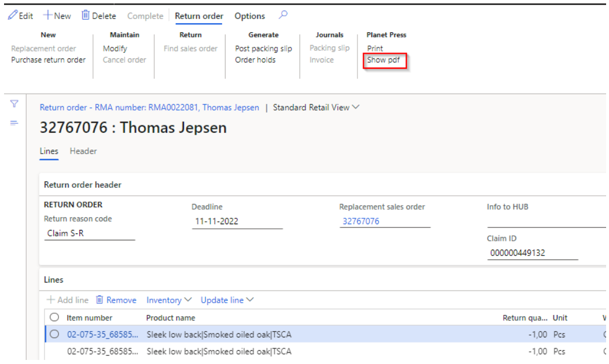Toggle the select-all circle in grid header
This screenshot has width=609, height=364.
[54, 317]
